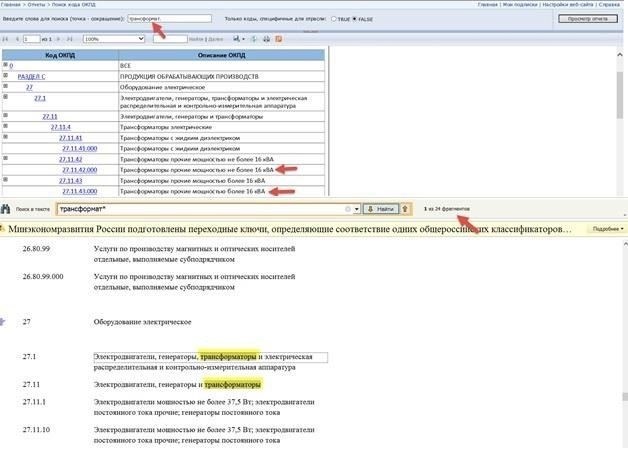This screenshot has height=450, width=628.
Task: Go to next report page icon
Action: (x=58, y=39)
